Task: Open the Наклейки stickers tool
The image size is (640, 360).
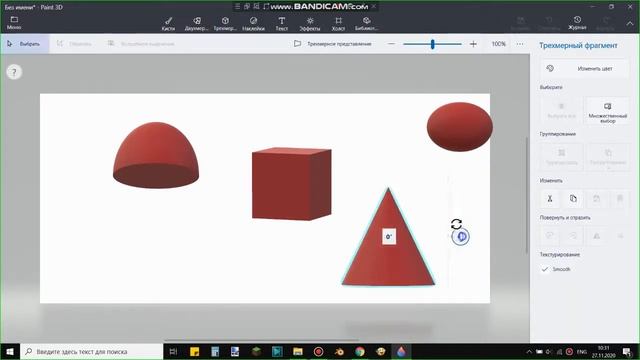Action: coord(253,24)
